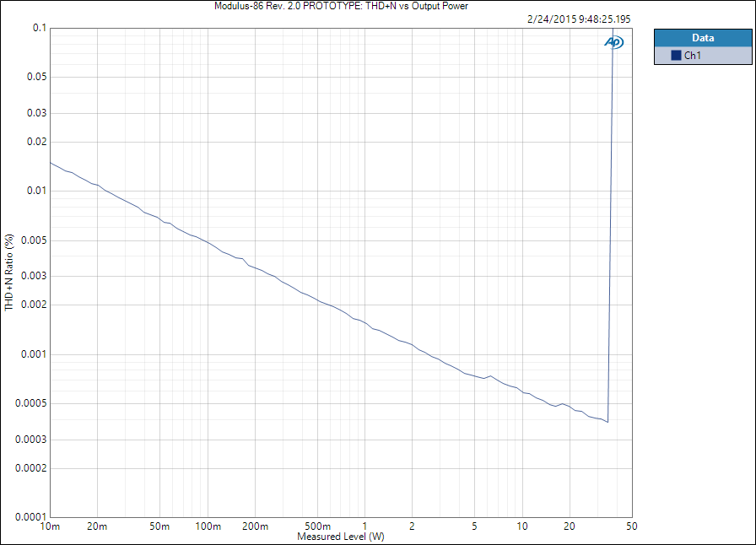Image resolution: width=756 pixels, height=545 pixels.
Task: Click the THD+N Ratio (%) axis label
Action: 9,272
